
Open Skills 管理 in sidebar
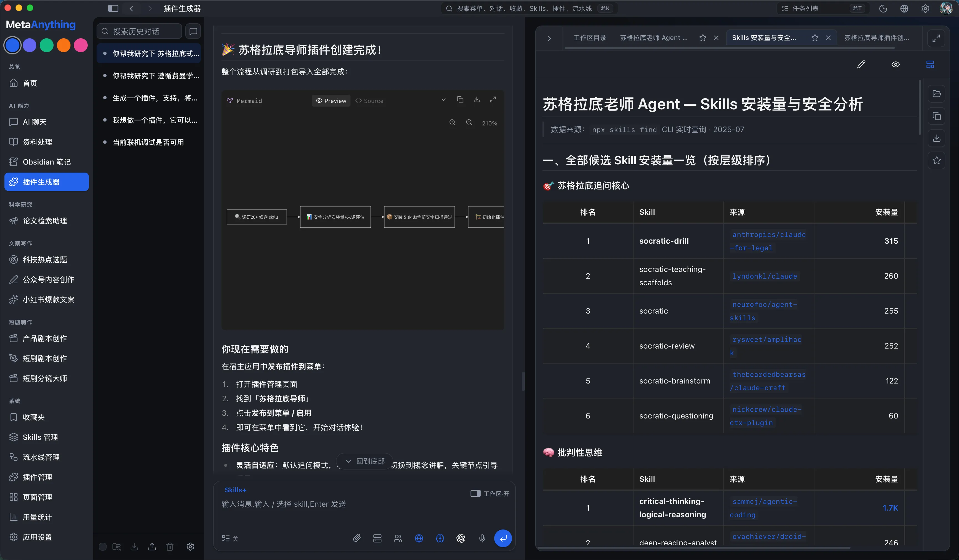tap(46, 437)
